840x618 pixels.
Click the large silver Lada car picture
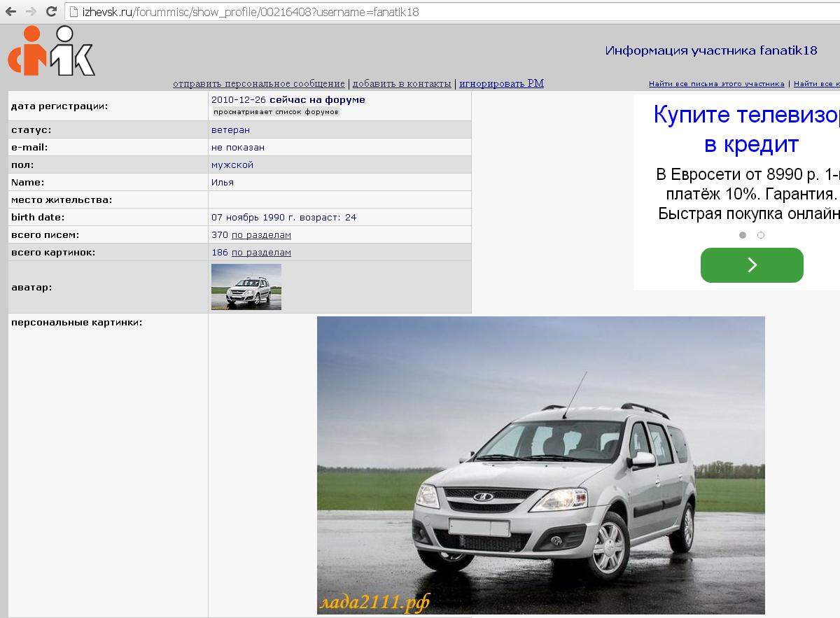(540, 465)
